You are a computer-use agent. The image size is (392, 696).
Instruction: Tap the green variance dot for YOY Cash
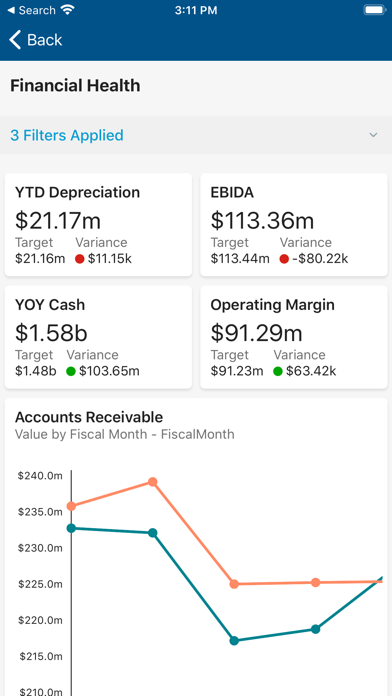(x=71, y=371)
